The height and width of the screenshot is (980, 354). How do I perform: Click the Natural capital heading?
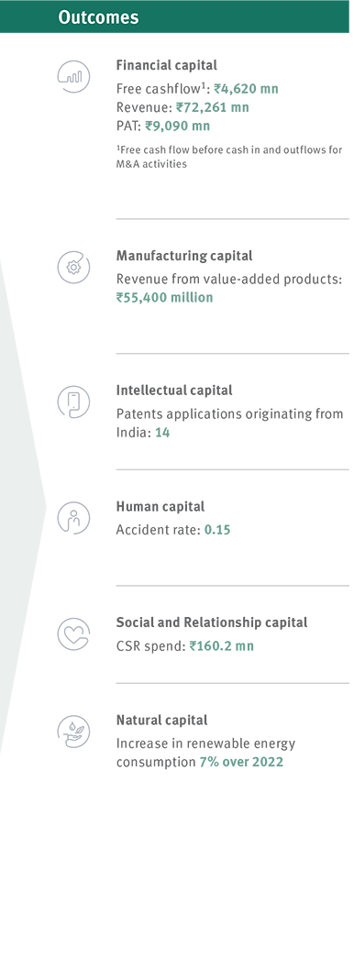pos(161,720)
